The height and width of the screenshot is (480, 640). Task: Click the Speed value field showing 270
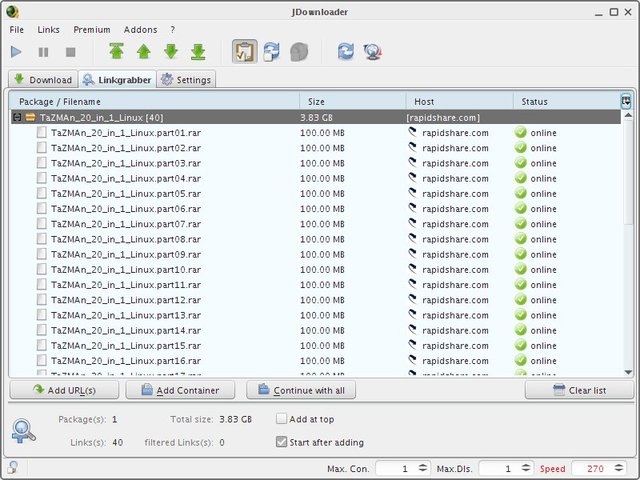tap(593, 468)
